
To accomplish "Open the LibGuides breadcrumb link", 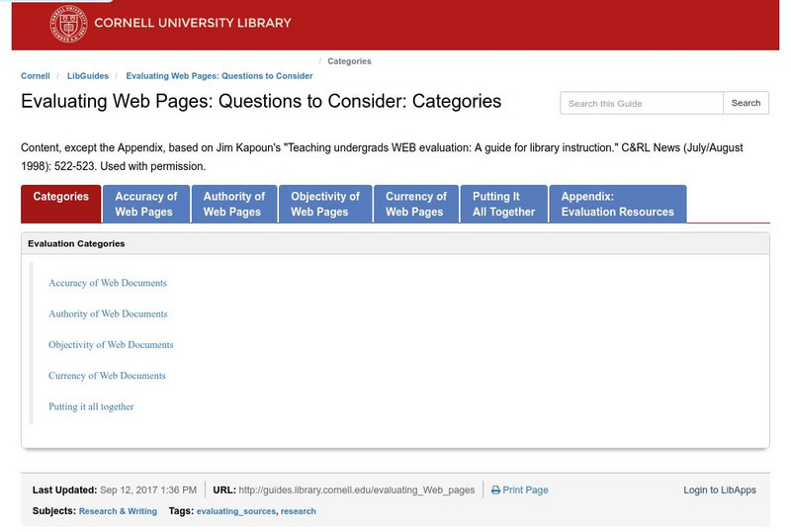I will click(x=88, y=76).
